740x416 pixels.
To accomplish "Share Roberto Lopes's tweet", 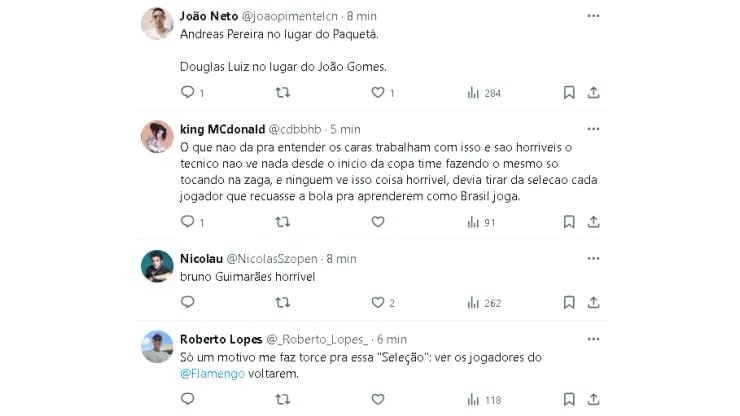I will click(x=593, y=400).
